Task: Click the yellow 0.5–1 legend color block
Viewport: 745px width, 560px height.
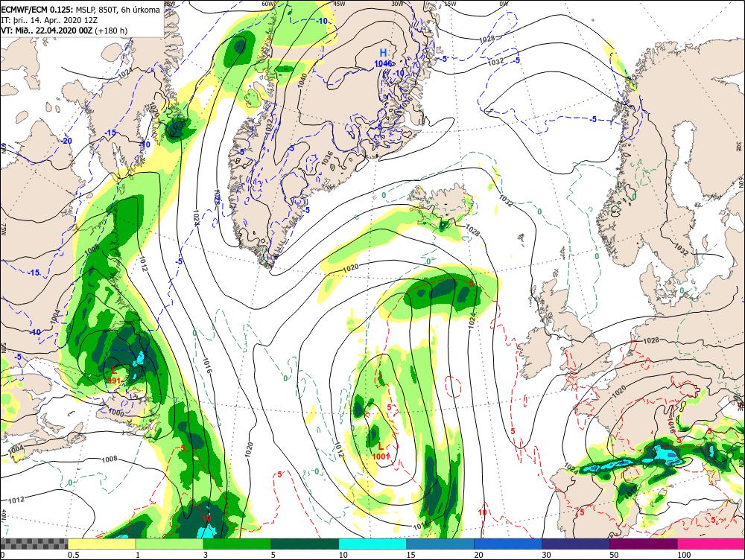Action: click(101, 544)
